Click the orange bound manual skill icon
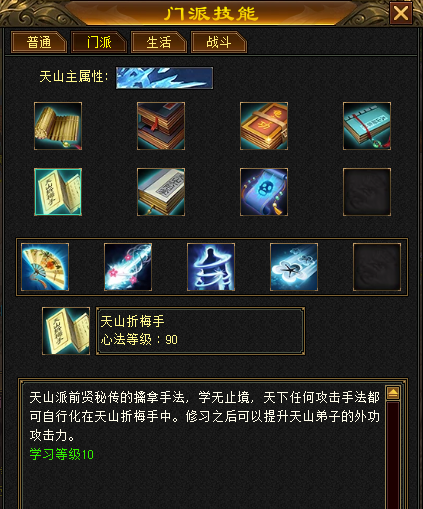The image size is (423, 509). pos(264,126)
